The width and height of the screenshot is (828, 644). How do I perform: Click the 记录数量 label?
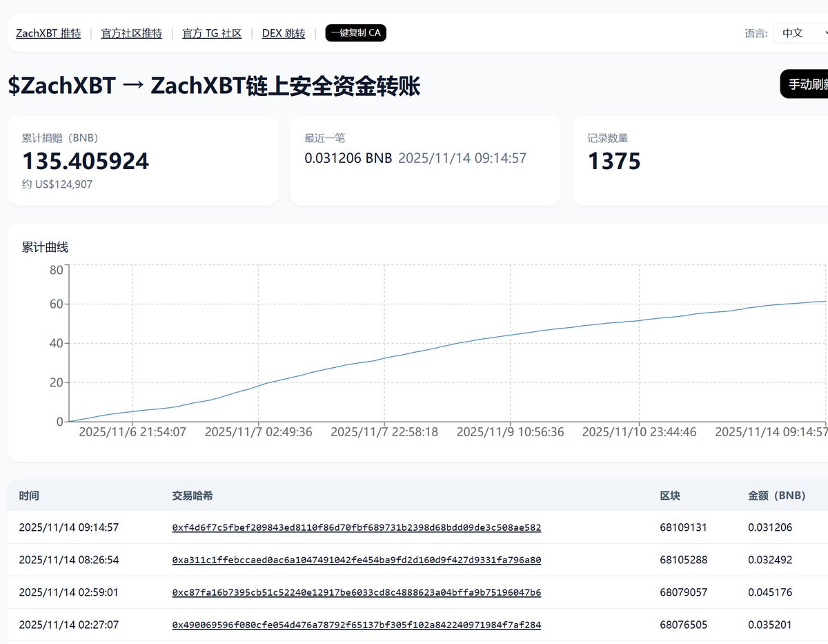click(608, 138)
